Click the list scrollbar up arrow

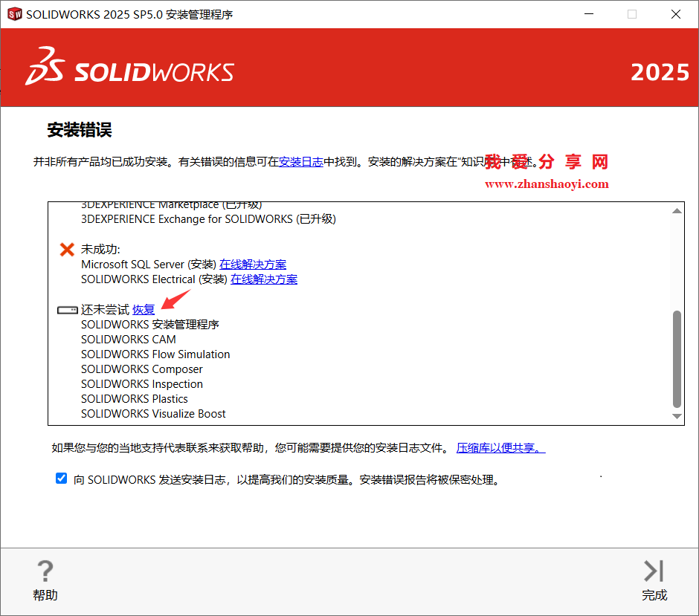pyautogui.click(x=677, y=211)
